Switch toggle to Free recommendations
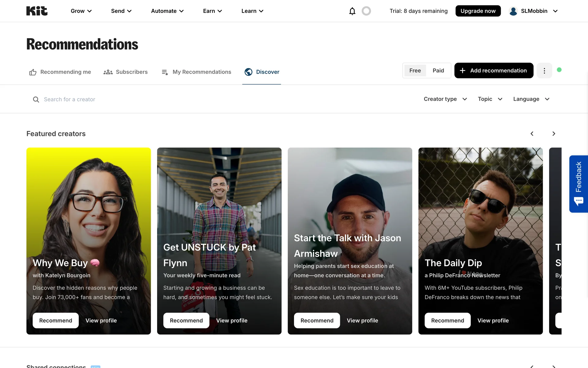The width and height of the screenshot is (588, 368). pos(415,71)
